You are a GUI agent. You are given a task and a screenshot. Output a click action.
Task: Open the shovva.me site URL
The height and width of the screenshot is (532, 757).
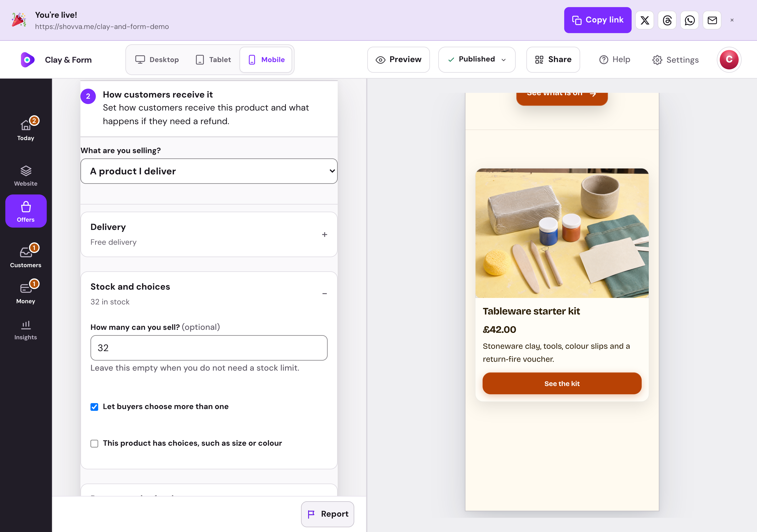point(102,27)
